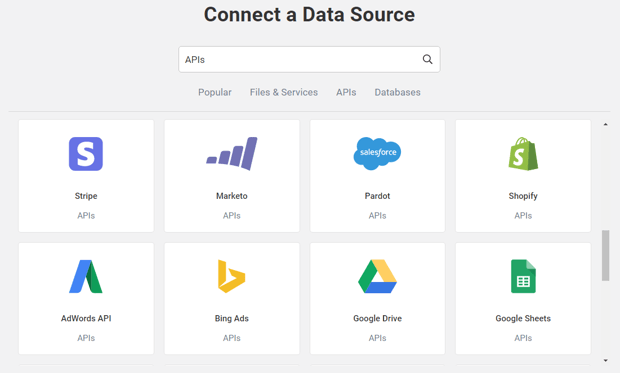Click the Connect a Data Source heading
Screen dimensions: 620x373
coord(309,15)
